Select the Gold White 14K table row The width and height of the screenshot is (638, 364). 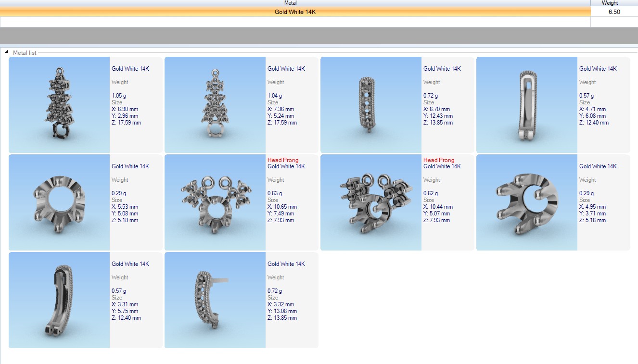pyautogui.click(x=295, y=12)
